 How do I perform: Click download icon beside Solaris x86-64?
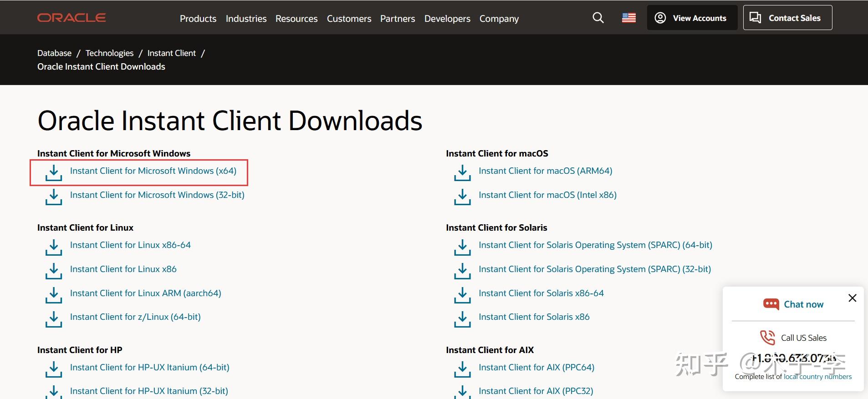click(x=462, y=295)
